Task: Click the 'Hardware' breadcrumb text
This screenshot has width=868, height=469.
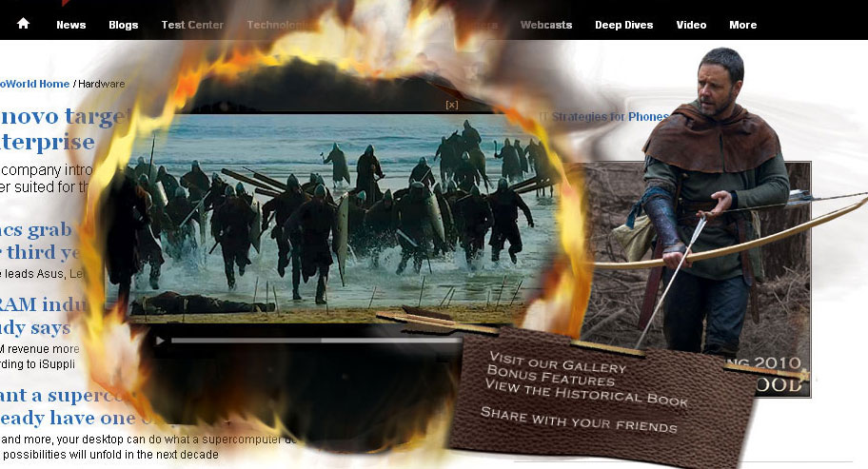Action: 101,84
